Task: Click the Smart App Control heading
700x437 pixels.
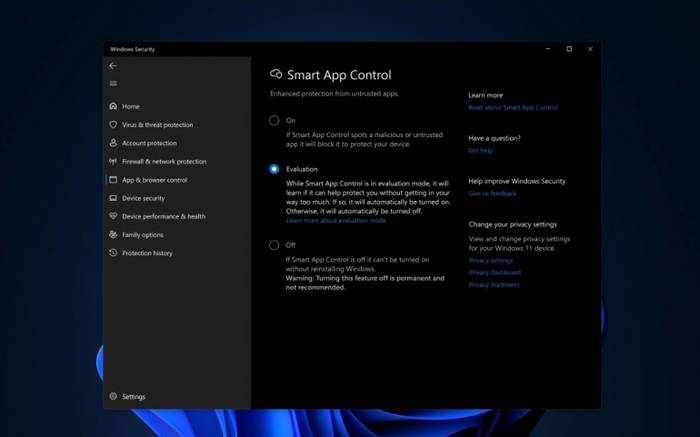Action: click(x=339, y=75)
